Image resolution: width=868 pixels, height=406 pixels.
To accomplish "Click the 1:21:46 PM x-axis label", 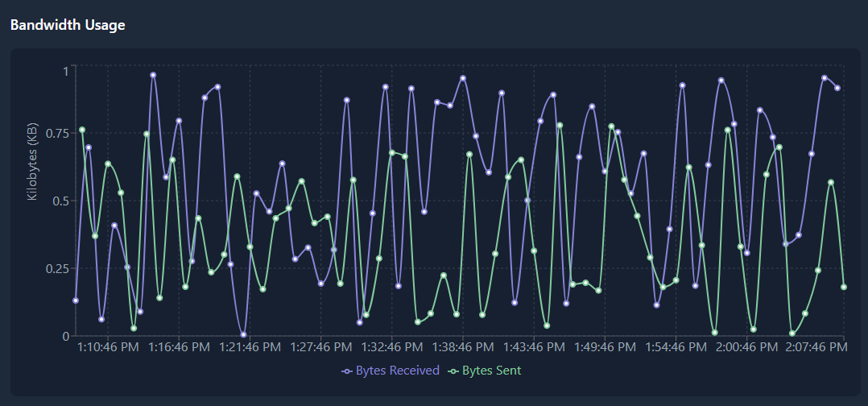I will 250,347.
